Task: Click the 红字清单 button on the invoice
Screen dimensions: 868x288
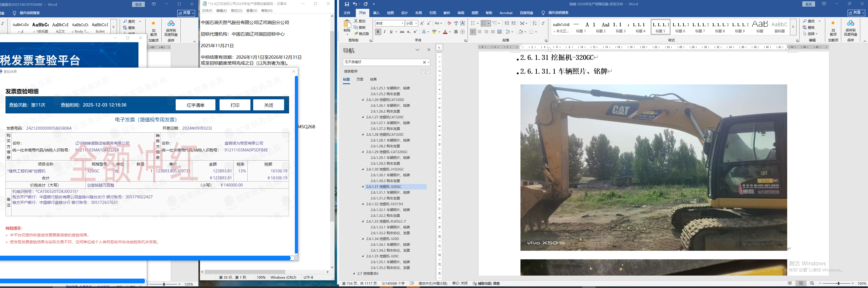Action: click(x=196, y=105)
